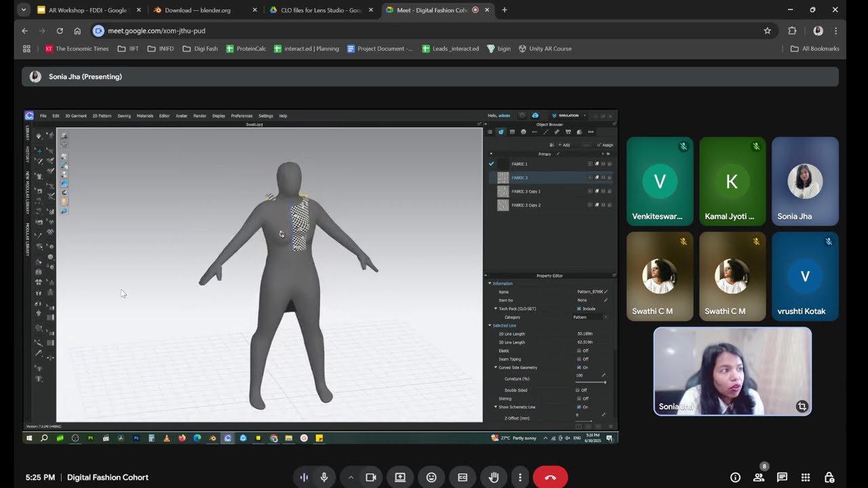Screen dimensions: 868x488
Task: Click the Curvature (%) slider
Action: 591,382
